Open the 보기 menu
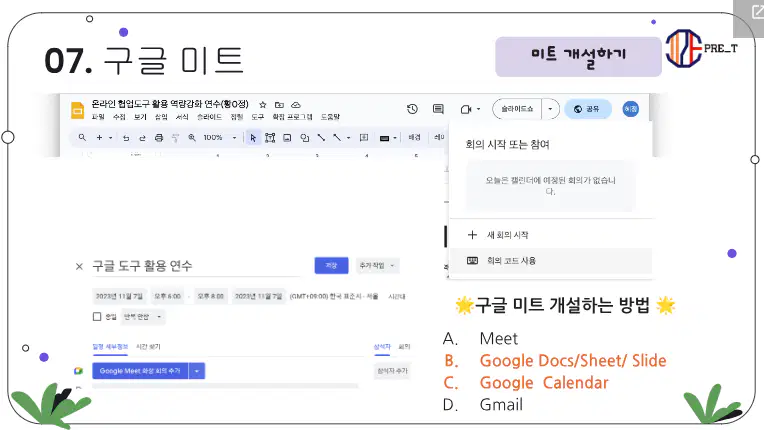 (x=140, y=117)
